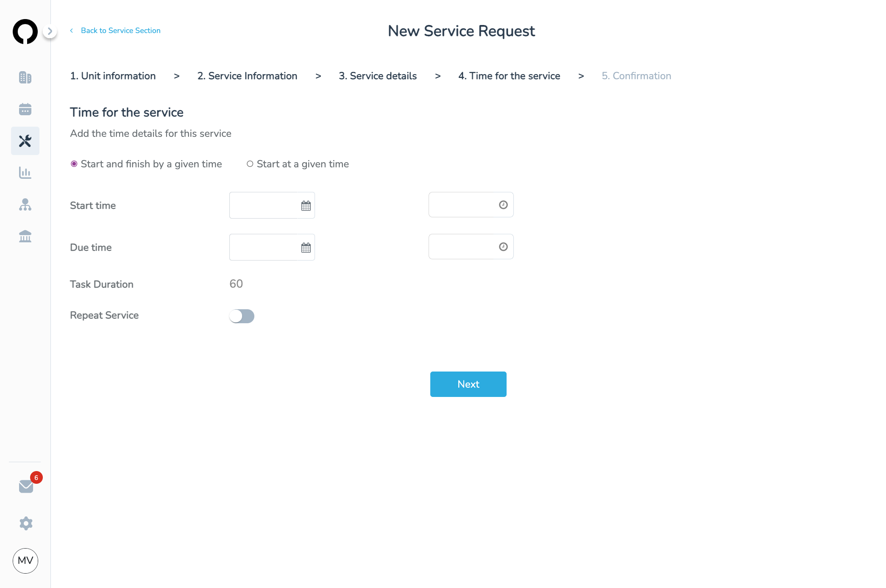
Task: Open the settings gear icon
Action: click(26, 523)
